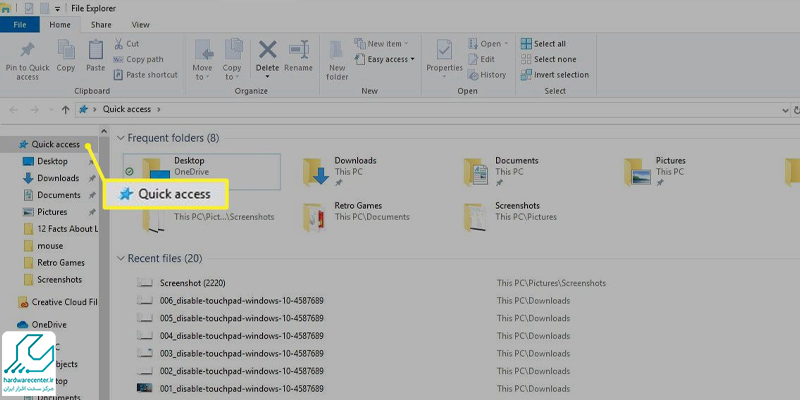Viewport: 800px width, 400px height.
Task: Open the Downloads folder tile
Action: (339, 171)
